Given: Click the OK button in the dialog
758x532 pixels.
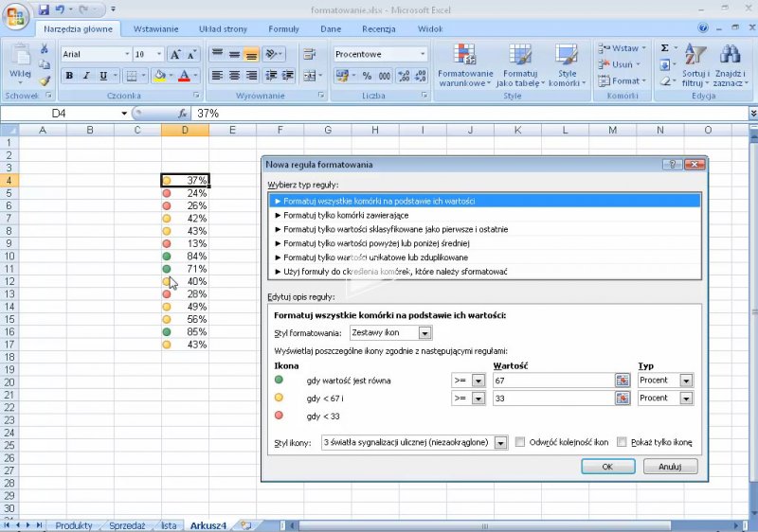Looking at the screenshot, I should click(x=606, y=467).
